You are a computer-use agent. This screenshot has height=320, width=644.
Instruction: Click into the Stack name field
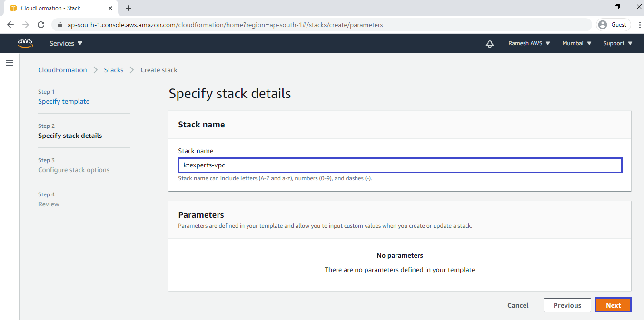click(x=400, y=165)
